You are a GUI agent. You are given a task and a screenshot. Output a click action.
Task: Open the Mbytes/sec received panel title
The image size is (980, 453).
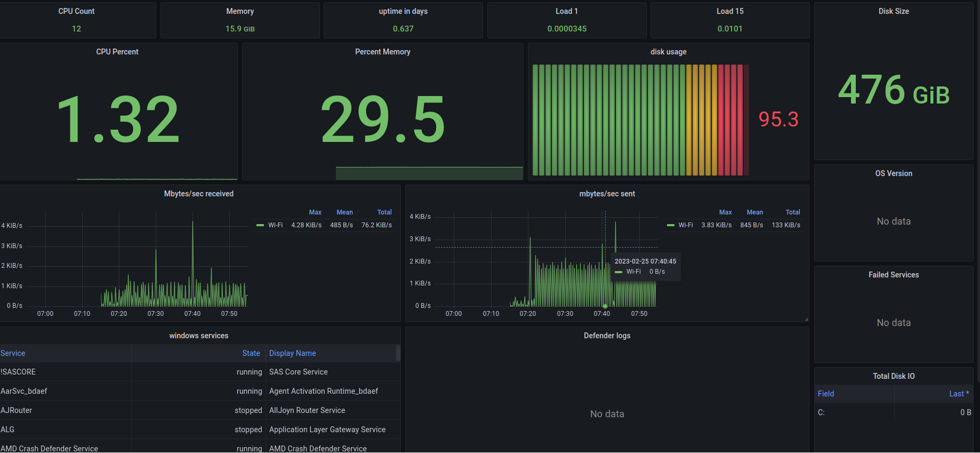click(x=199, y=194)
